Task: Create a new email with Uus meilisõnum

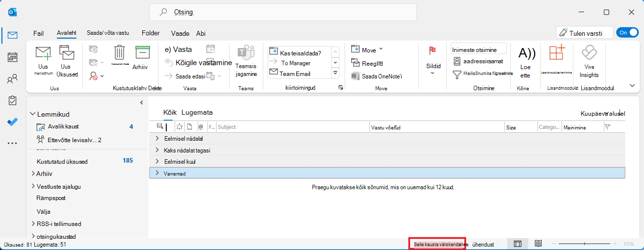Action: coord(43,61)
